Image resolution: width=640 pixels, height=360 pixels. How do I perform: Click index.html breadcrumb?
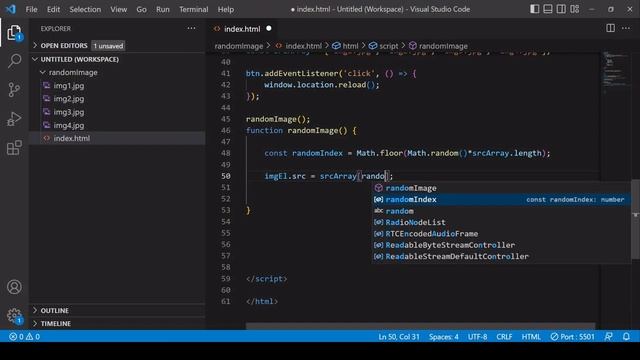(299, 46)
